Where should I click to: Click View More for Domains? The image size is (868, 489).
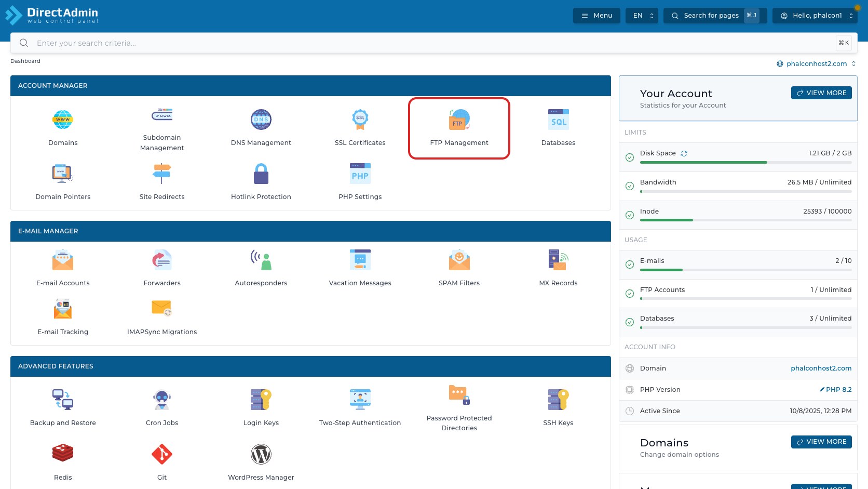tap(821, 442)
